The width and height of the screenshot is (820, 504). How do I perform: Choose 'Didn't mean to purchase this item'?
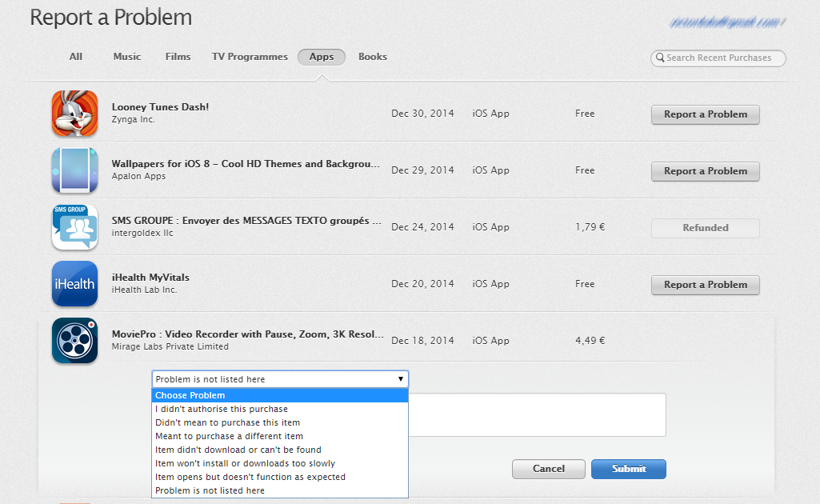tap(280, 422)
